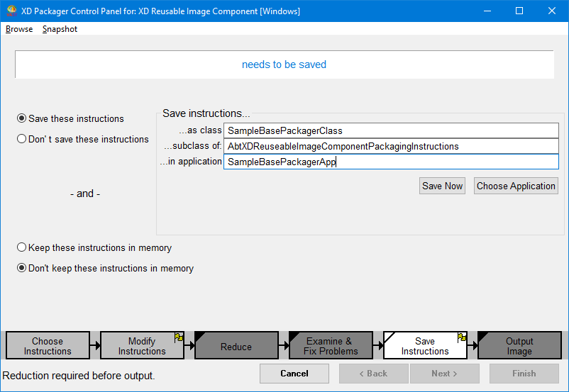Select 'Save these instructions' radio option

(x=22, y=118)
